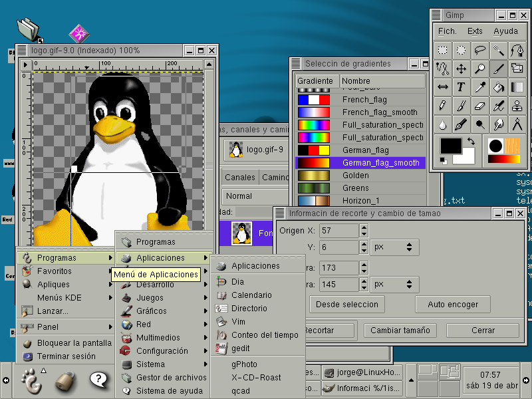Pick the Color Picker eyedropper tool
The height and width of the screenshot is (399, 532).
click(479, 87)
